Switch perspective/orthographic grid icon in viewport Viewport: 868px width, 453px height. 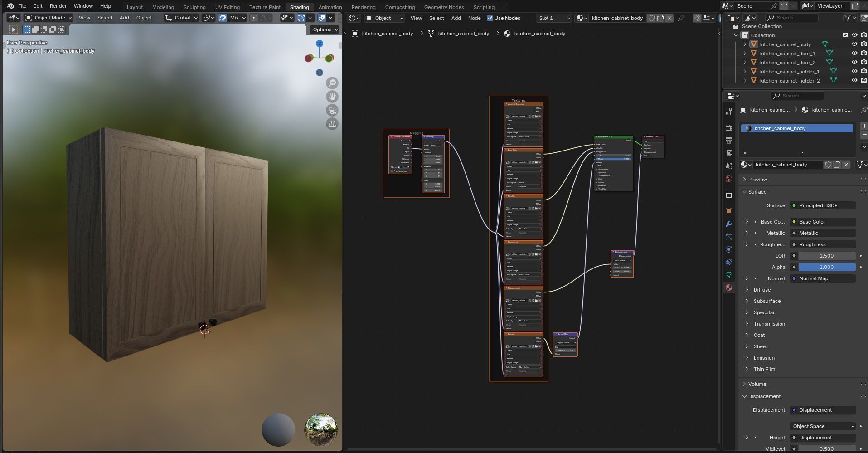pyautogui.click(x=332, y=124)
